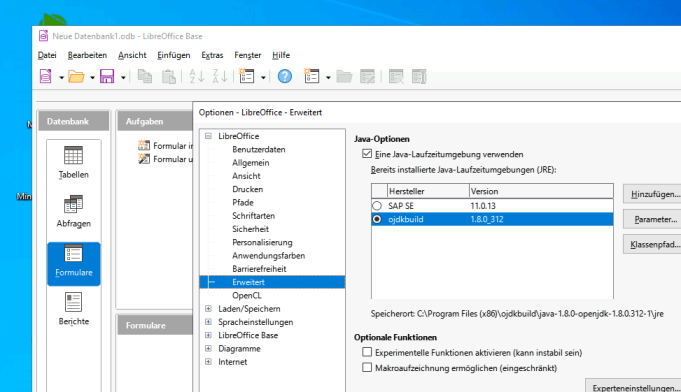
Task: Uncheck Eine Java-Laufzeitumgebung verwenden
Action: pyautogui.click(x=367, y=154)
